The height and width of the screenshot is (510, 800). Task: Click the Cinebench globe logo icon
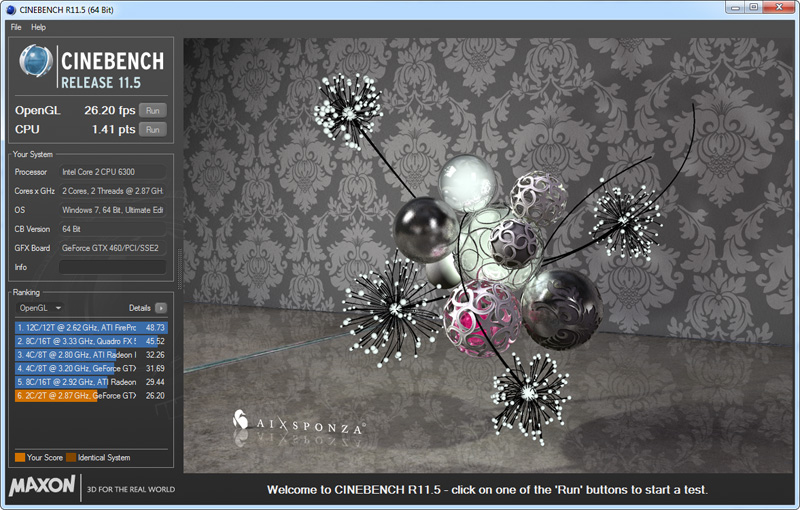pos(36,61)
